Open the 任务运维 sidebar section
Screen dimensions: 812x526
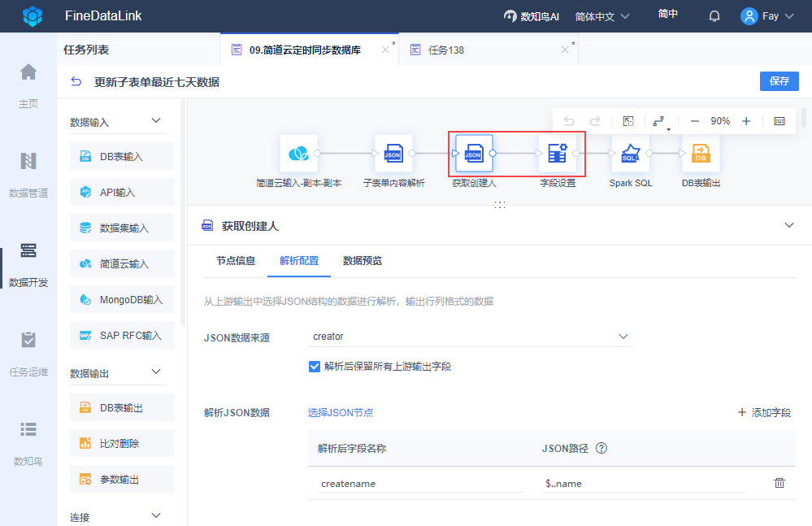pos(28,354)
